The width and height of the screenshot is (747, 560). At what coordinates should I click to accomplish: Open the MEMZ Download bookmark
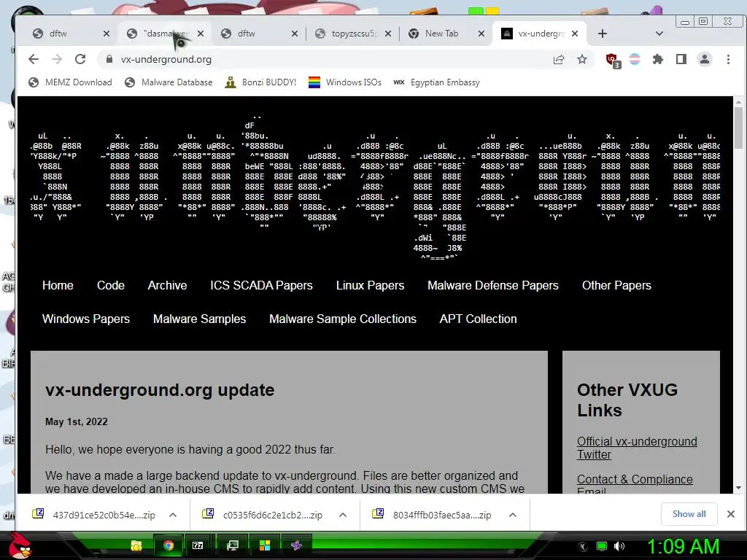click(x=70, y=82)
